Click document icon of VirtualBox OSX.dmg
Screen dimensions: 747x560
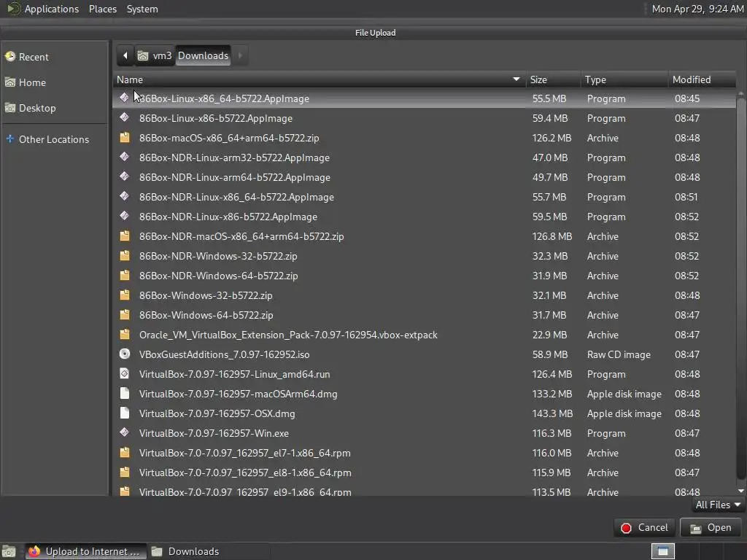124,413
